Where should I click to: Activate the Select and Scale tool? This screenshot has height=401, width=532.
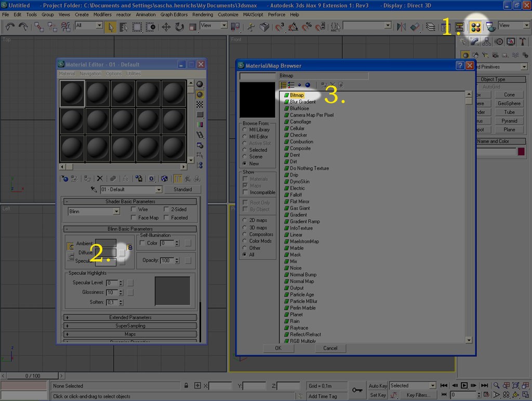[192, 27]
